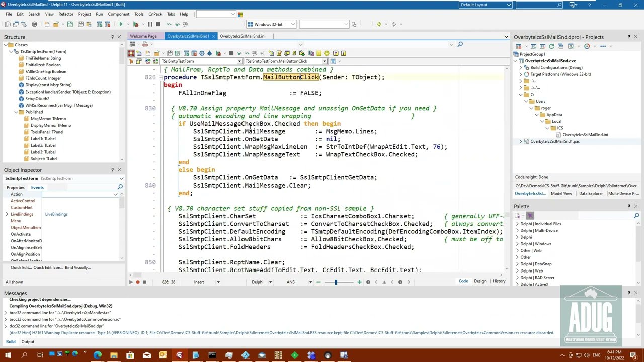The image size is (644, 362).
Task: Click the play macro button in editor status bar
Action: pyautogui.click(x=131, y=282)
